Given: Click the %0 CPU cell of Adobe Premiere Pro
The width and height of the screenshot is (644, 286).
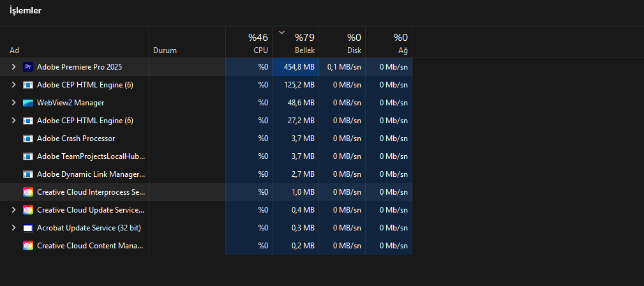Looking at the screenshot, I should coord(249,67).
